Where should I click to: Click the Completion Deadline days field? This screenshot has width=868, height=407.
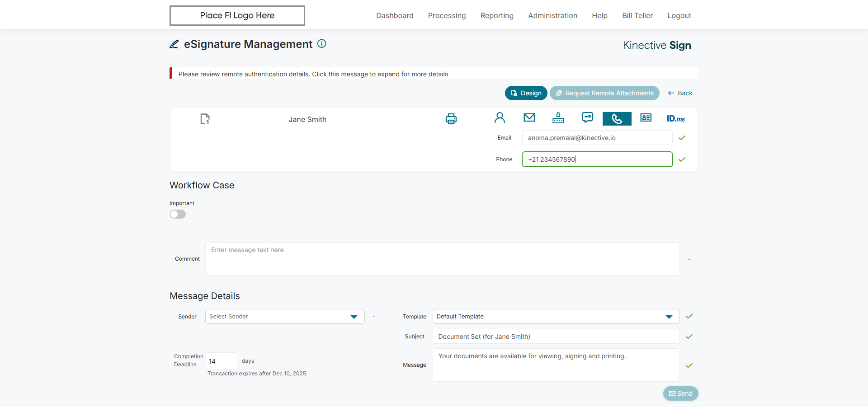point(222,361)
